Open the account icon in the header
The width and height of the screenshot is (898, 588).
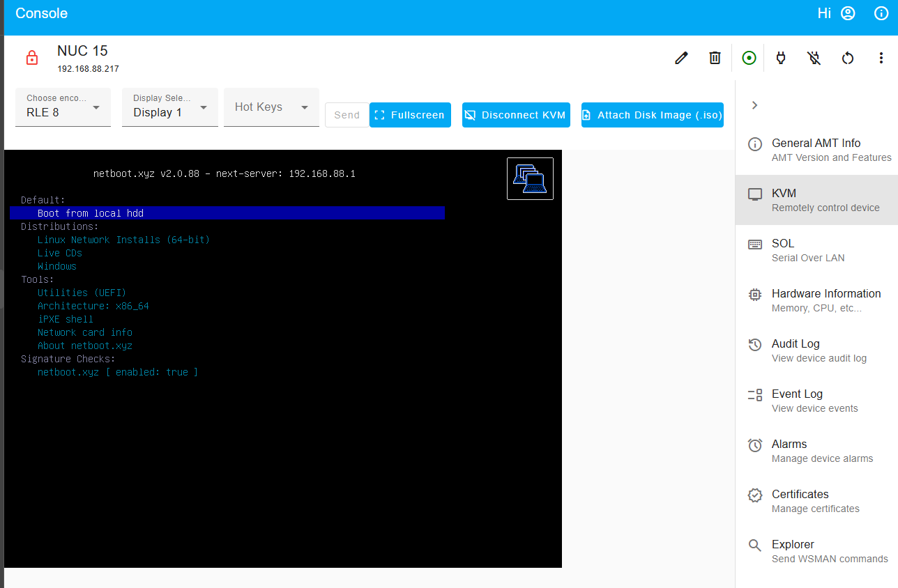[847, 13]
